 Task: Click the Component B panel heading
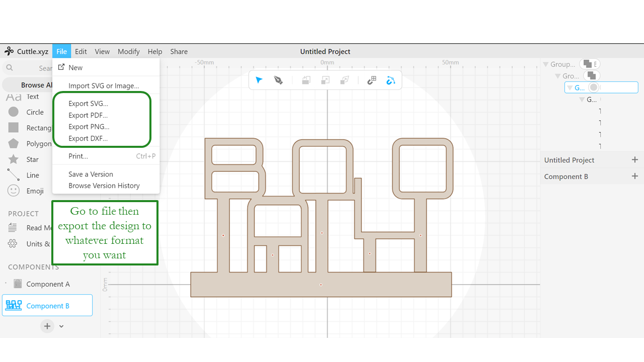click(x=566, y=176)
